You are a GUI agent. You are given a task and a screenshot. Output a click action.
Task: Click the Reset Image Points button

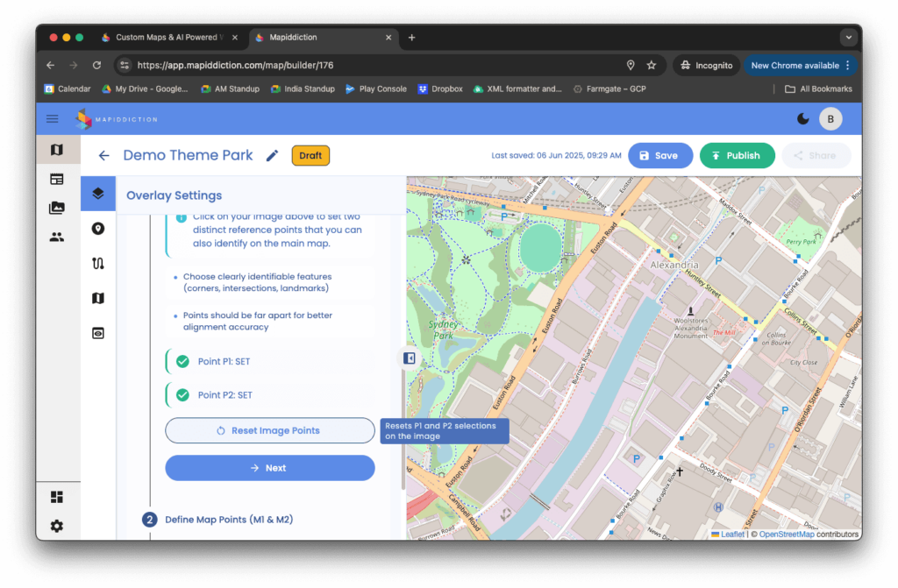pos(270,430)
